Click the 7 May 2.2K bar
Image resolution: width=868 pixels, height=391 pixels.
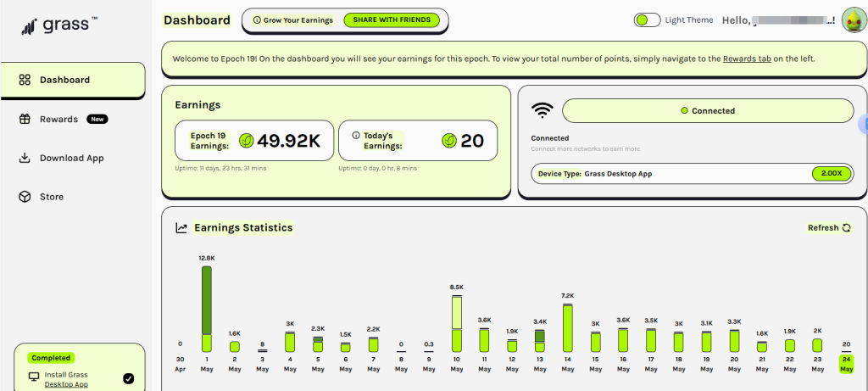tap(373, 344)
